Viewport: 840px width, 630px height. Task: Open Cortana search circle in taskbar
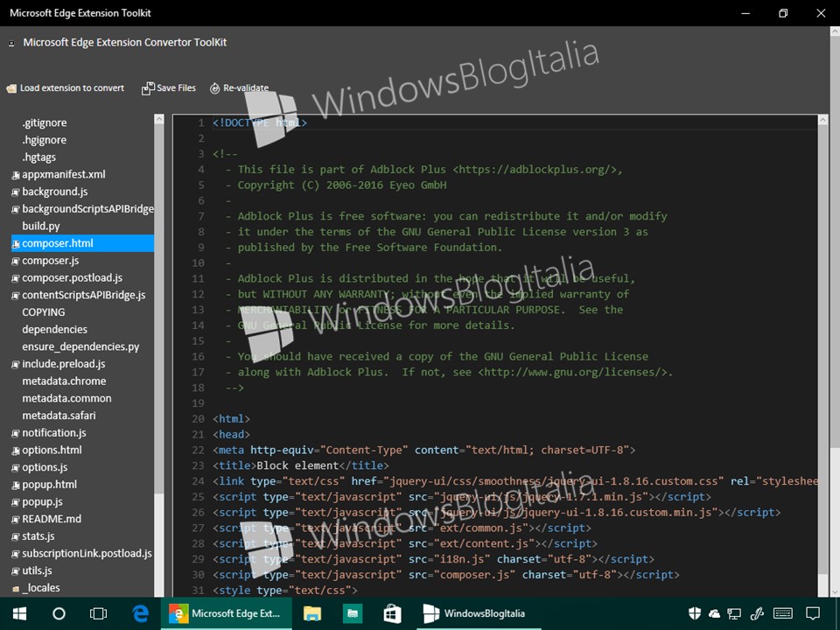click(x=59, y=613)
